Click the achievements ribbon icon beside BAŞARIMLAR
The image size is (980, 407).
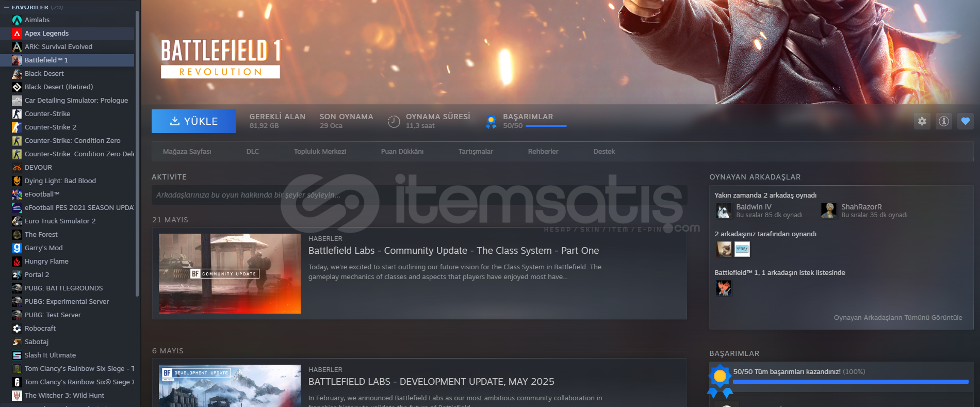(491, 122)
